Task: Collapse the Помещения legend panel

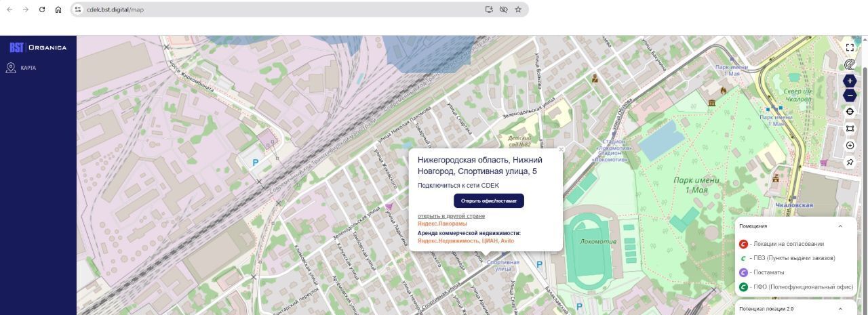Action: [x=840, y=226]
